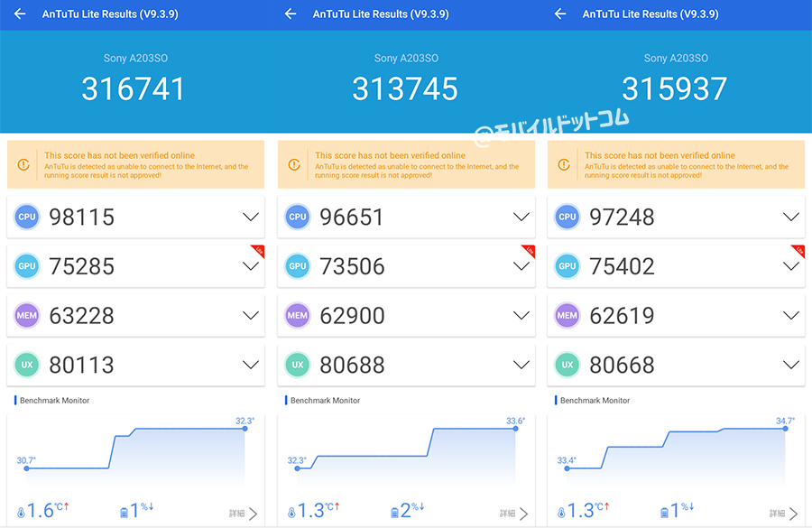Expand the CPU 97248 score details

coord(791,217)
